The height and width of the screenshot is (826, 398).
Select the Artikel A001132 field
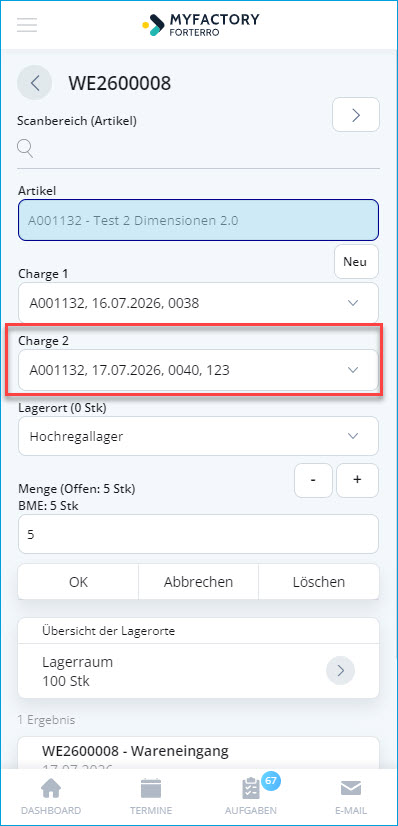point(198,220)
